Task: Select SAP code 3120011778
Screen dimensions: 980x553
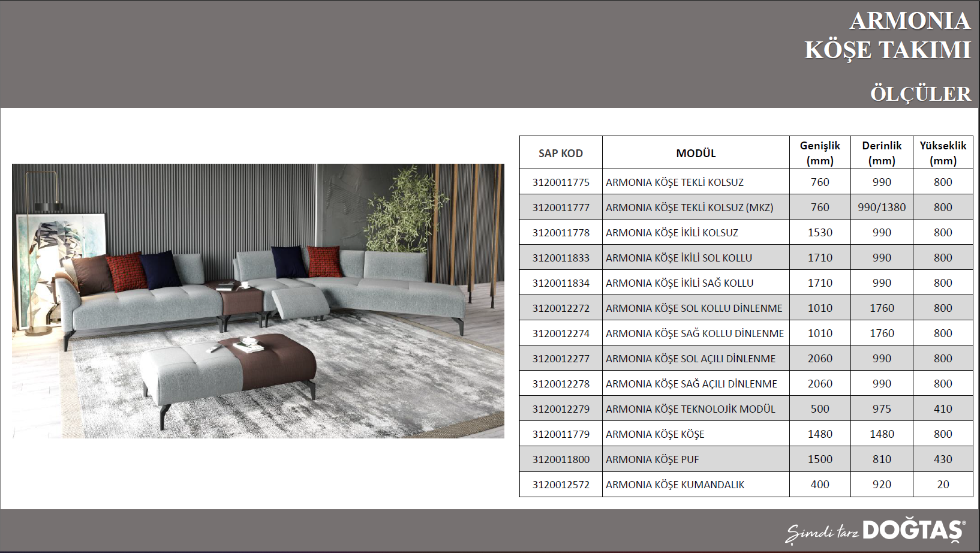Action: 561,233
